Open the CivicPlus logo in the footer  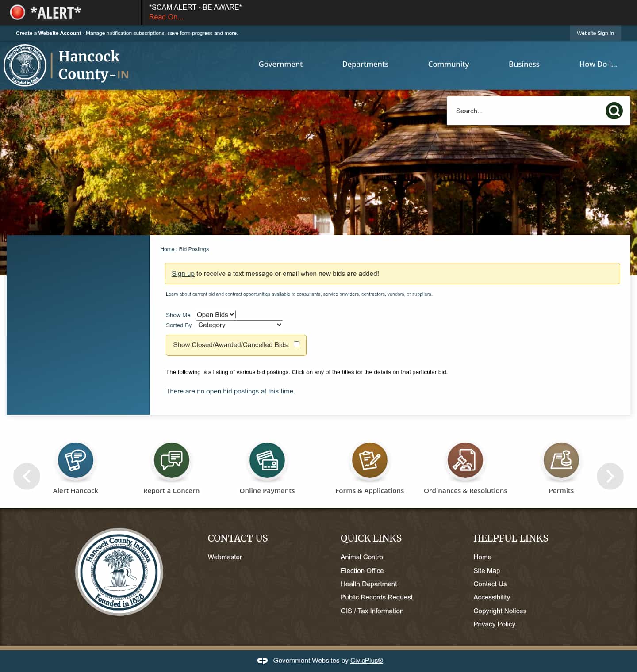[262, 661]
